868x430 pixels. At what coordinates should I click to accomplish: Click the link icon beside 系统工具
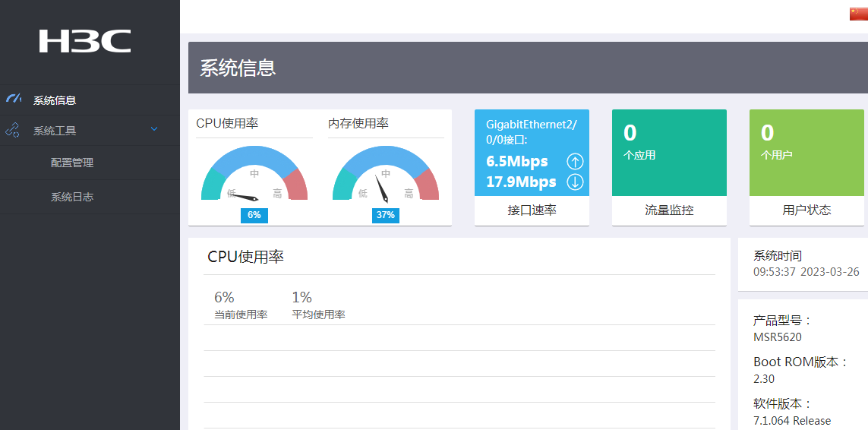pos(12,131)
